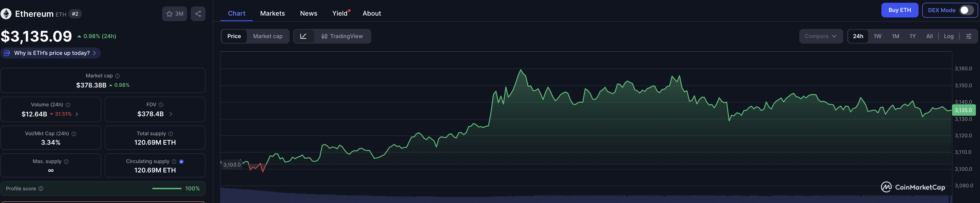This screenshot has width=980, height=203.
Task: Switch chart to Market cap view
Action: click(x=267, y=36)
